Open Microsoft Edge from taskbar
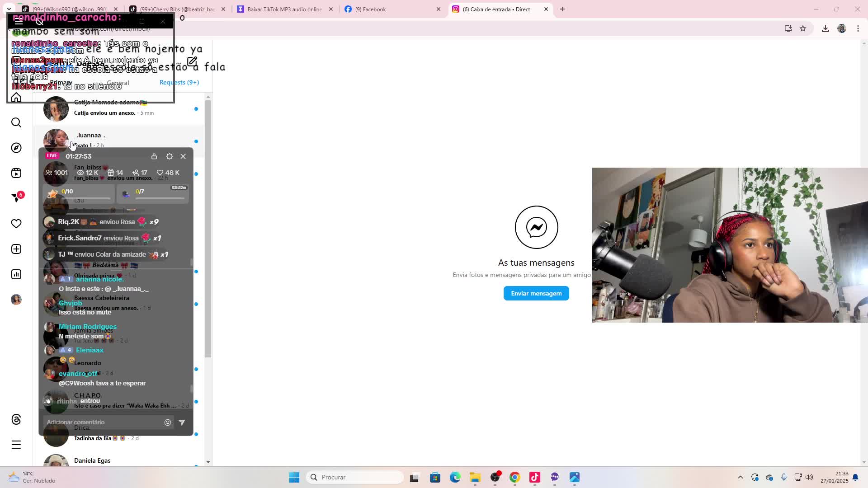 click(x=455, y=477)
